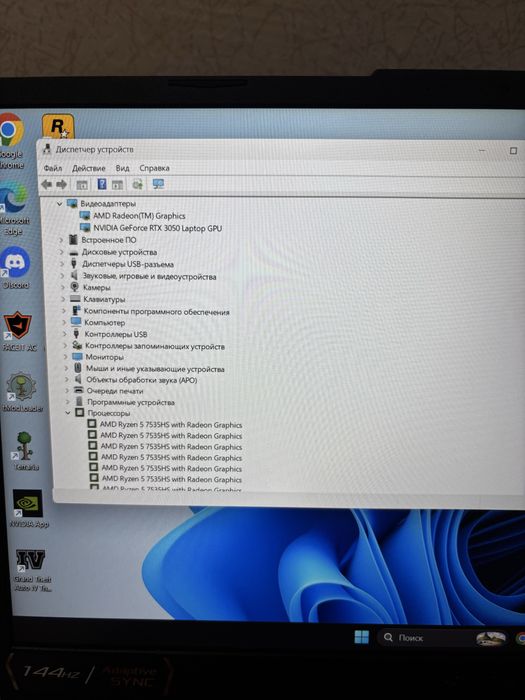
Task: Expand Объекты обработки звука (APO)
Action: 67,380
